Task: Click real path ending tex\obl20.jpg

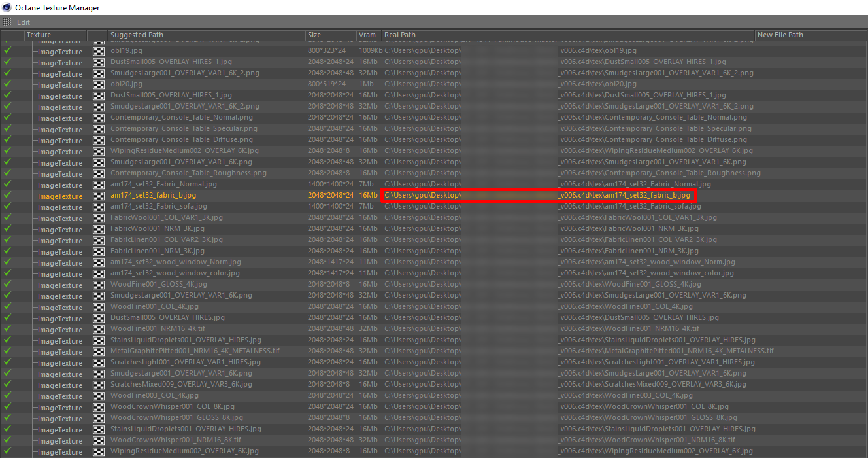Action: 510,84
